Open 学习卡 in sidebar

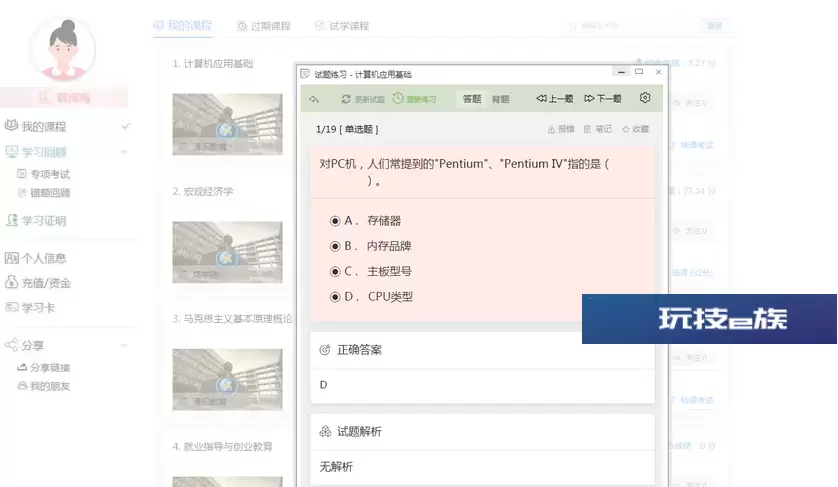(30, 307)
